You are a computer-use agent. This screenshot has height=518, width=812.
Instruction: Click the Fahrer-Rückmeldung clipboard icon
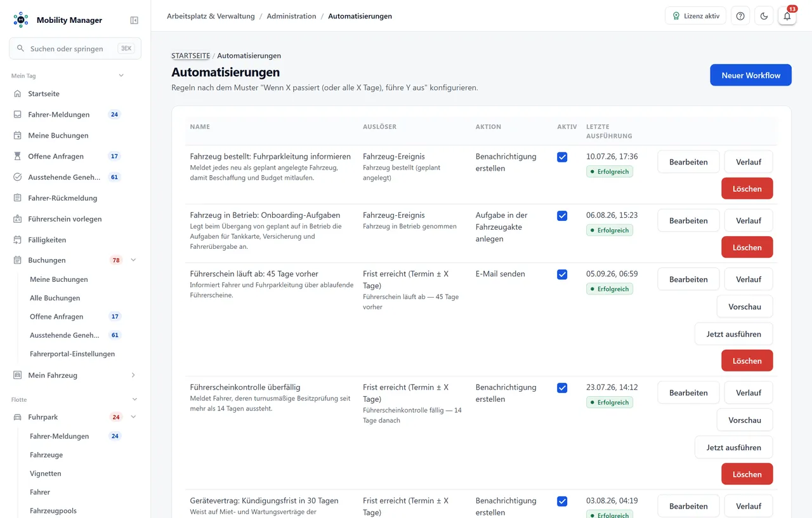pos(18,198)
